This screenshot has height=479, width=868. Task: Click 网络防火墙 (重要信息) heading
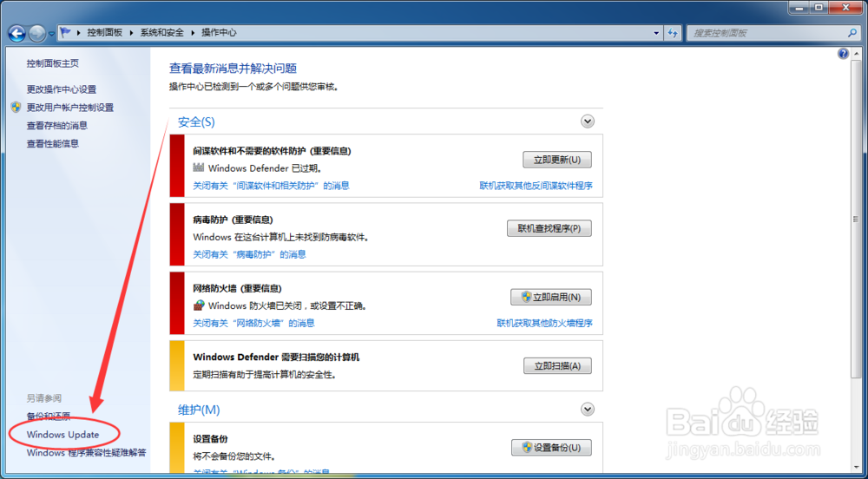click(x=238, y=288)
